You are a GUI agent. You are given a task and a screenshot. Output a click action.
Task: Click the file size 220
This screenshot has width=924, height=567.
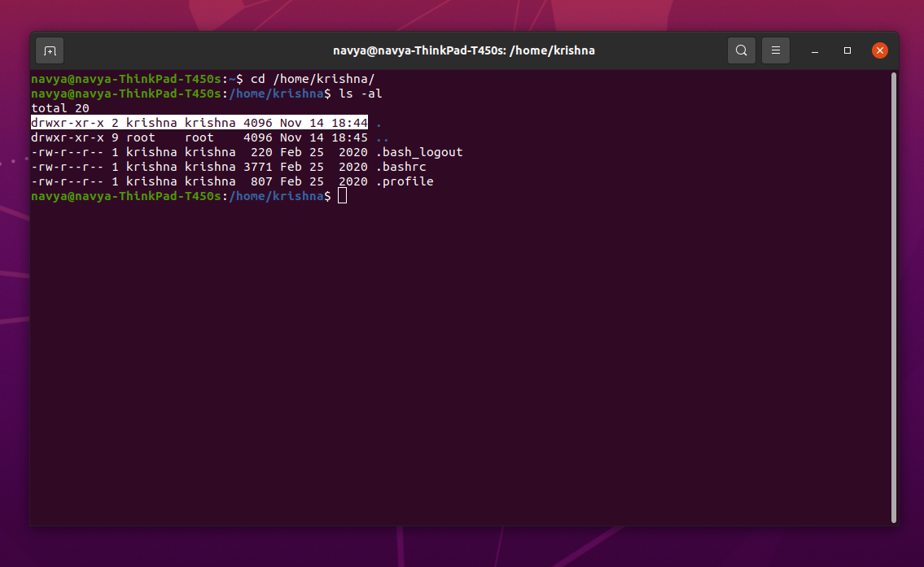[261, 152]
